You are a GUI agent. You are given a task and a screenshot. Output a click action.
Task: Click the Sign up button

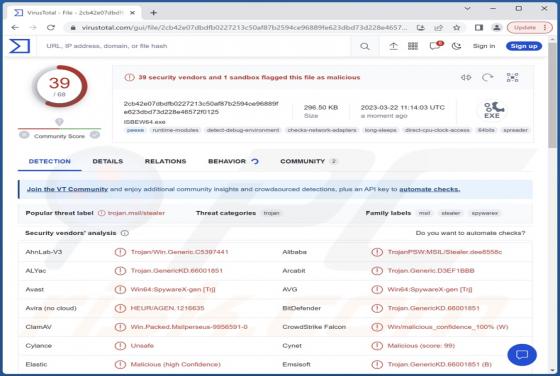[524, 46]
